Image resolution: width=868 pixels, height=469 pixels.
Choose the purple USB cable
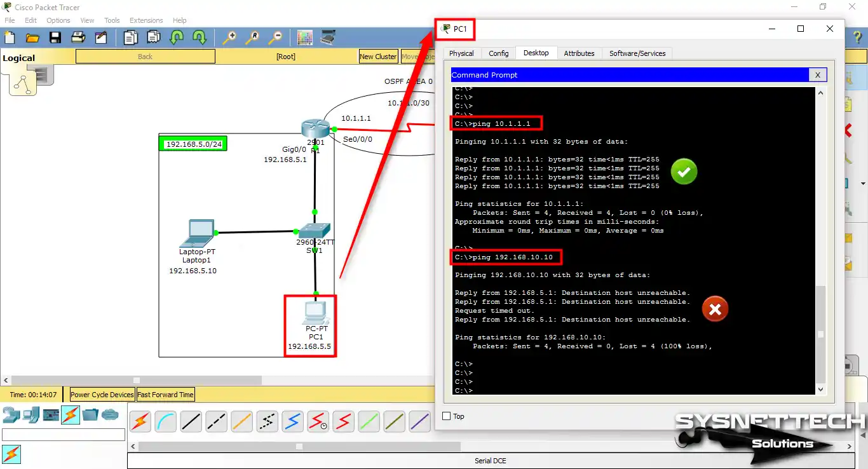point(419,421)
